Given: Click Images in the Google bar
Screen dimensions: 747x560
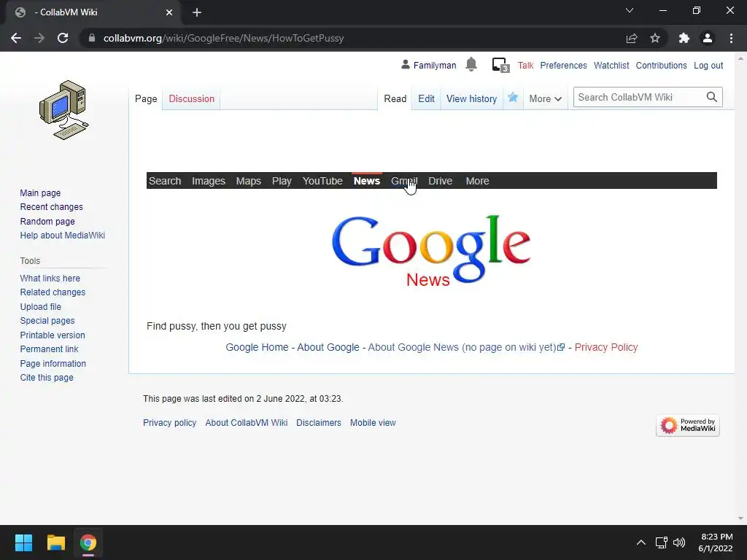Looking at the screenshot, I should pyautogui.click(x=209, y=181).
